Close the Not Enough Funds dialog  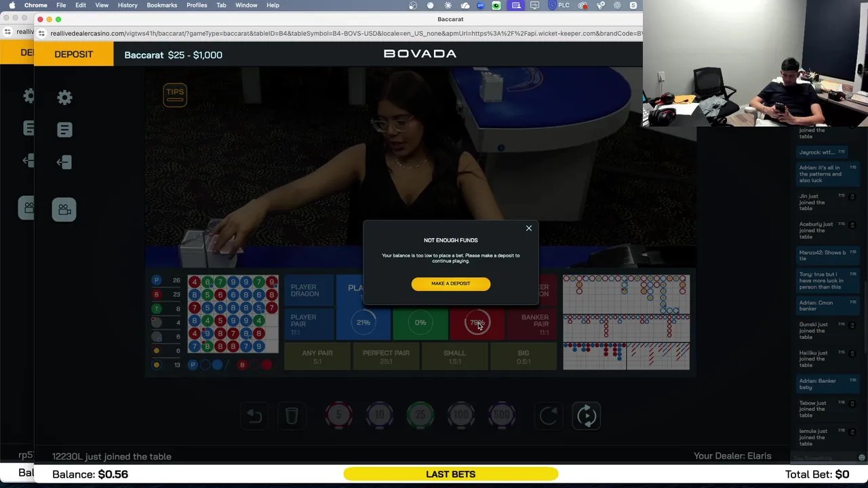pos(529,228)
